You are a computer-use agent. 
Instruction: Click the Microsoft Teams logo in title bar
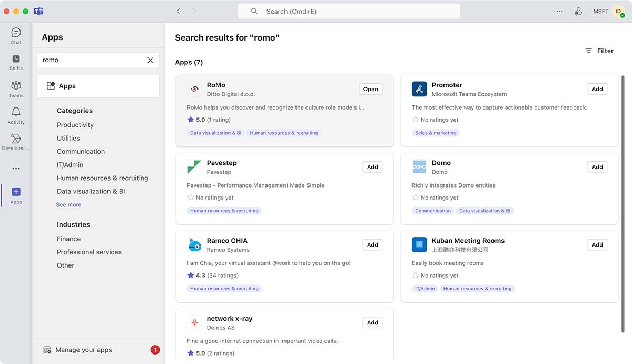[38, 11]
